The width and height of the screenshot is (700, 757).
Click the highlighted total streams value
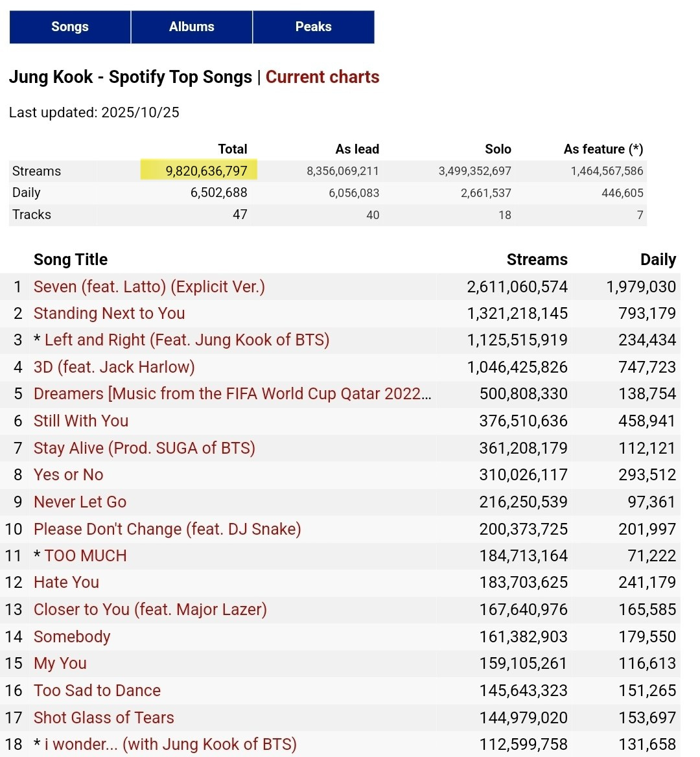206,171
